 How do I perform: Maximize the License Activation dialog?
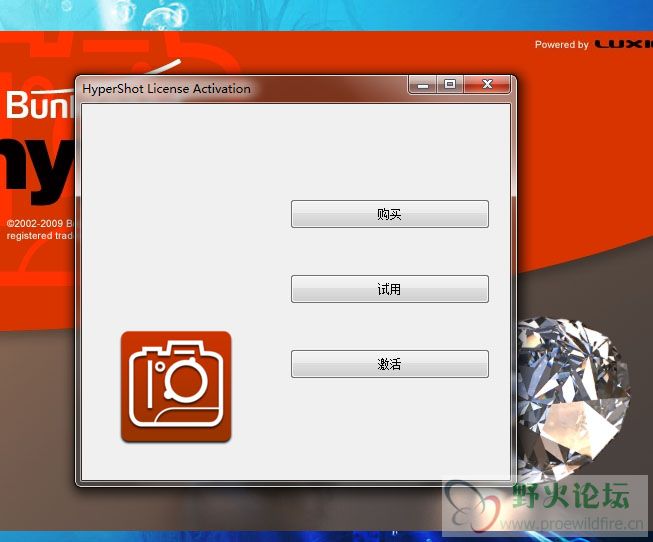point(450,85)
